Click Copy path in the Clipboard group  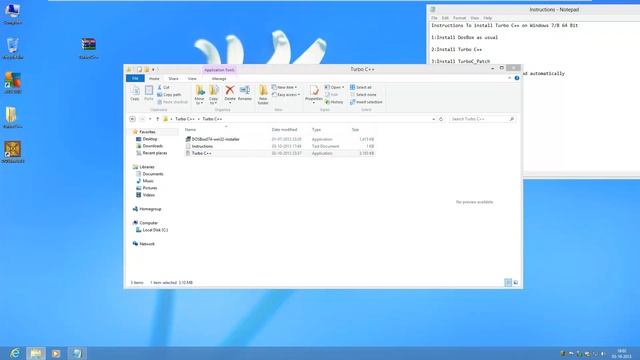pyautogui.click(x=169, y=95)
